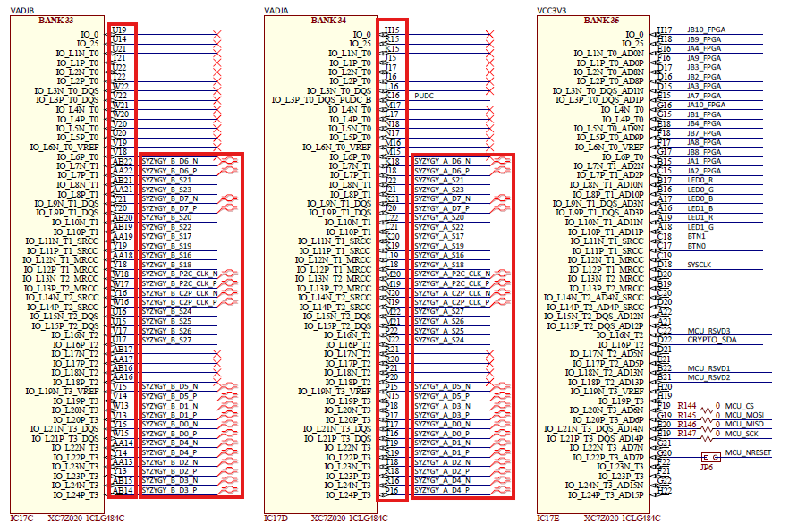Click the R146 designator text
The width and height of the screenshot is (789, 532).
click(x=687, y=425)
